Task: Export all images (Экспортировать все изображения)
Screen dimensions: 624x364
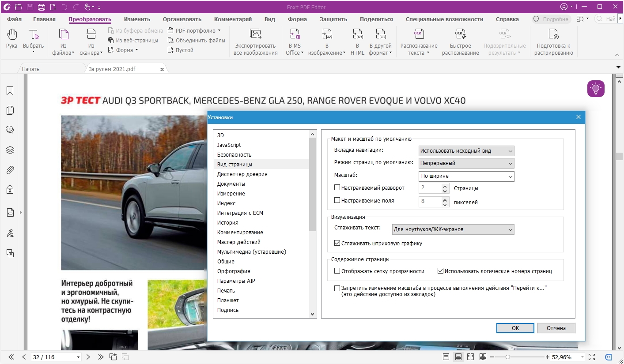Action: click(255, 42)
